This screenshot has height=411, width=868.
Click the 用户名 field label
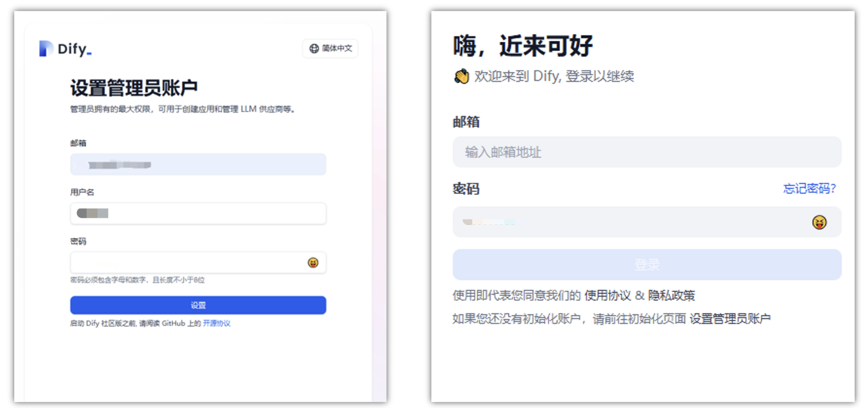[x=82, y=192]
